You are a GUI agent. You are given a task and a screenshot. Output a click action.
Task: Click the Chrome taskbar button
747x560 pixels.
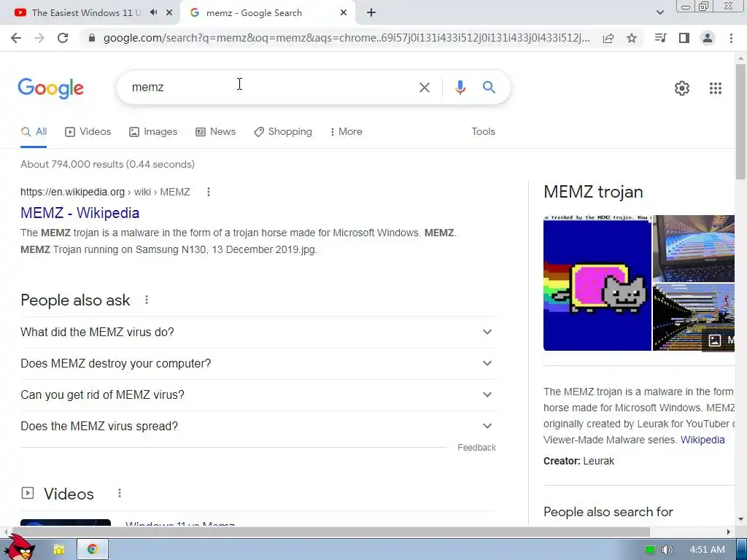click(x=93, y=550)
